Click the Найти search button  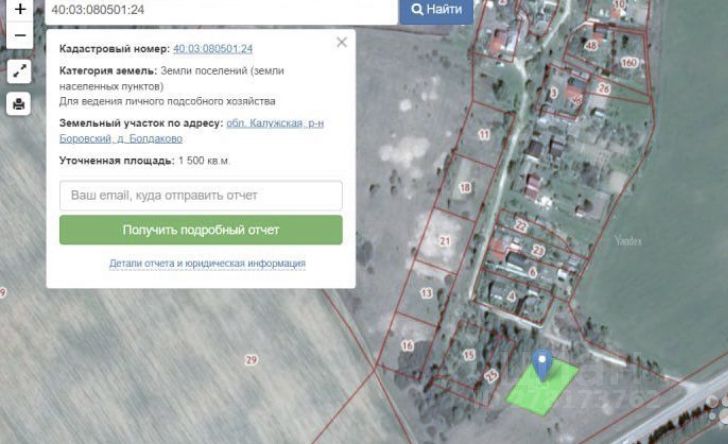[436, 9]
